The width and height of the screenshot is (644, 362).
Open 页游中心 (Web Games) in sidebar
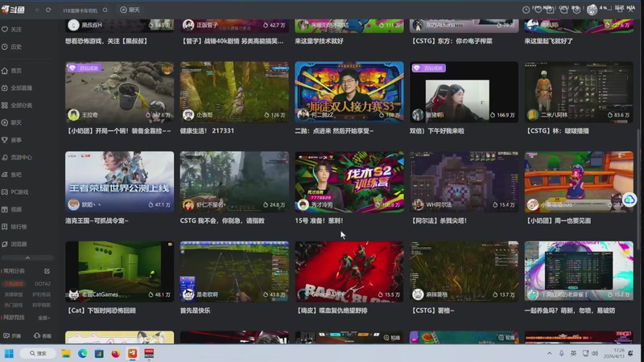coord(17,157)
